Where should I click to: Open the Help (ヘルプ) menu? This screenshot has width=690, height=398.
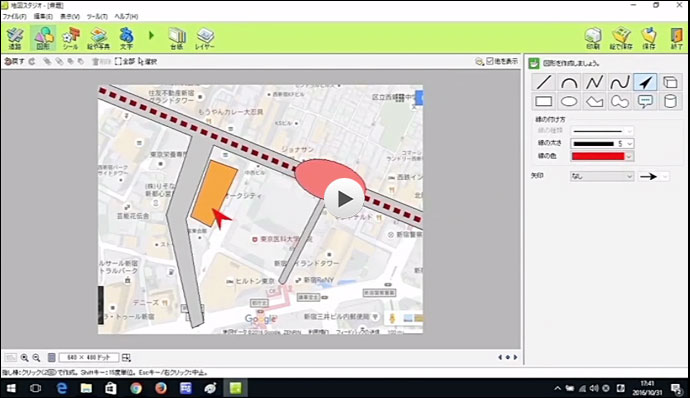coord(126,16)
